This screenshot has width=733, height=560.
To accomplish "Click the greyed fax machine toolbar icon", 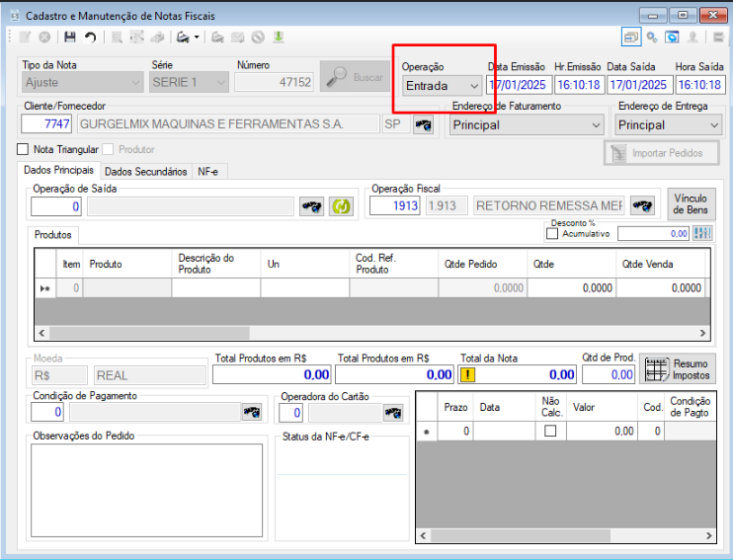I will 157,37.
